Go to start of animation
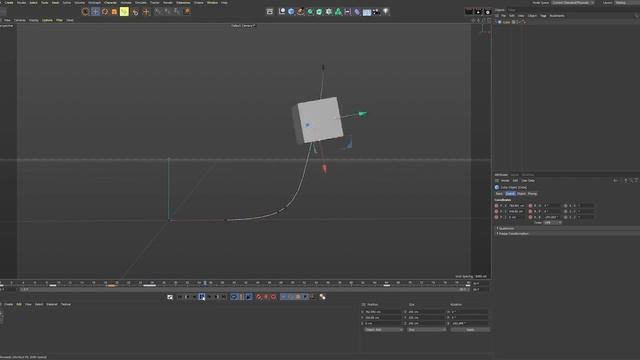 point(180,297)
